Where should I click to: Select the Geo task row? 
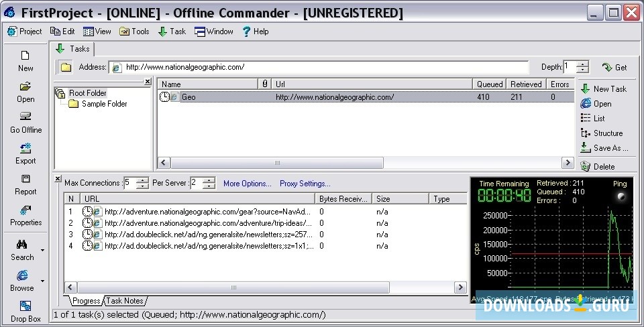(x=366, y=97)
